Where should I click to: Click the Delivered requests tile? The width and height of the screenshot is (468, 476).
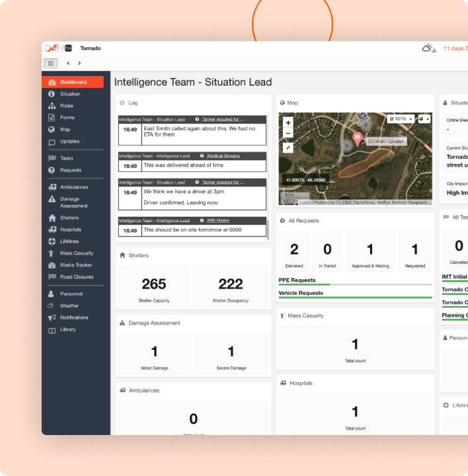click(294, 252)
